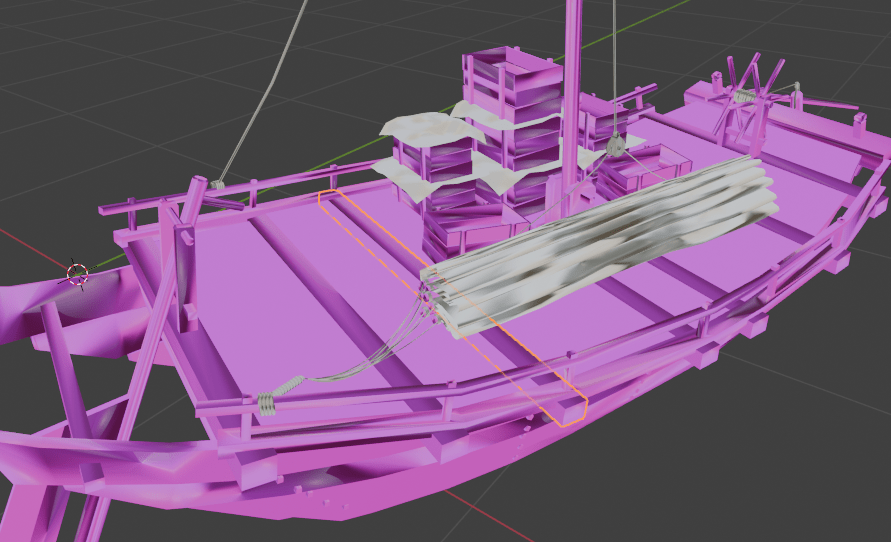Image resolution: width=891 pixels, height=542 pixels.
Task: Select the pulley hanging beside the mast
Action: click(x=616, y=147)
